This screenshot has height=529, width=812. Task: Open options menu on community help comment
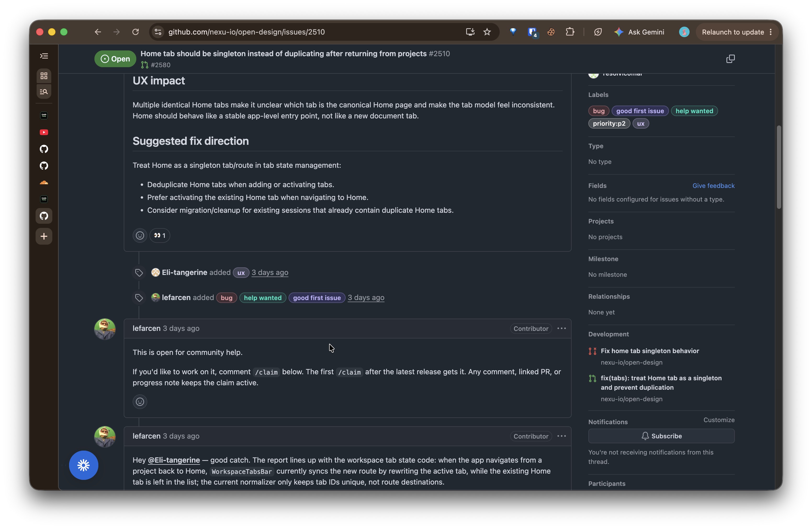tap(561, 329)
